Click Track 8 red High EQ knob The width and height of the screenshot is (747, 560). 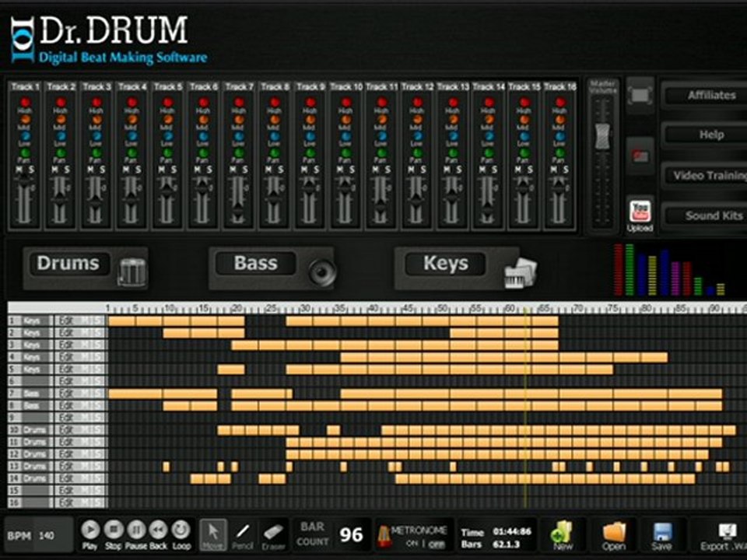click(275, 103)
